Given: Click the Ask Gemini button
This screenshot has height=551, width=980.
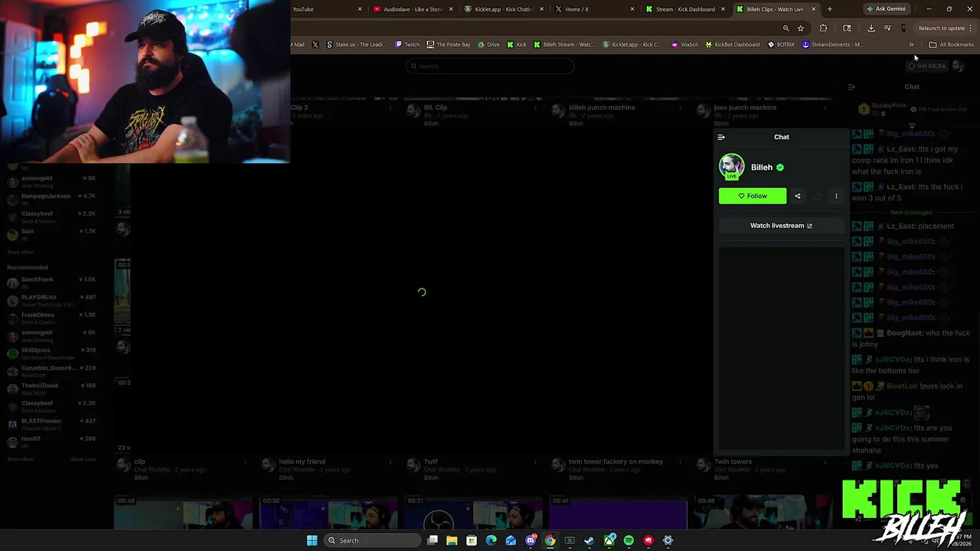Looking at the screenshot, I should (886, 9).
